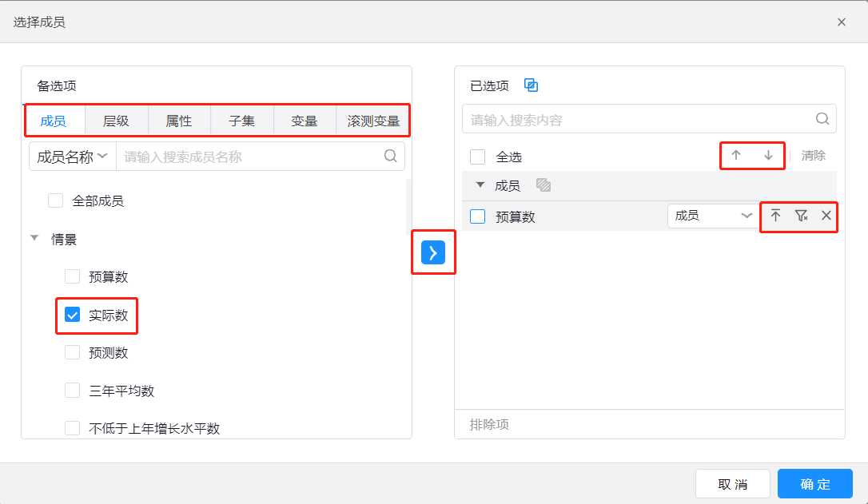The width and height of the screenshot is (868, 504).
Task: Toggle the 全选 checkbox
Action: tap(477, 157)
